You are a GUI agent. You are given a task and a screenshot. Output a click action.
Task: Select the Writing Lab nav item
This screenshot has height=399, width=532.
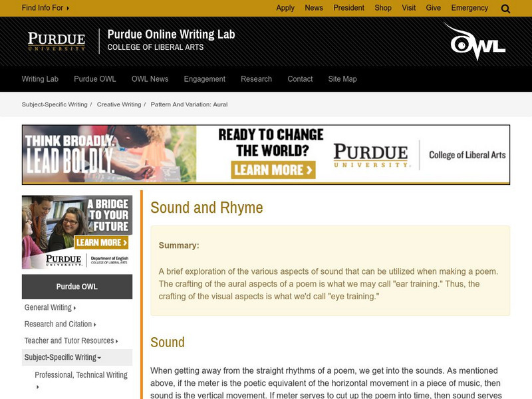coord(40,79)
